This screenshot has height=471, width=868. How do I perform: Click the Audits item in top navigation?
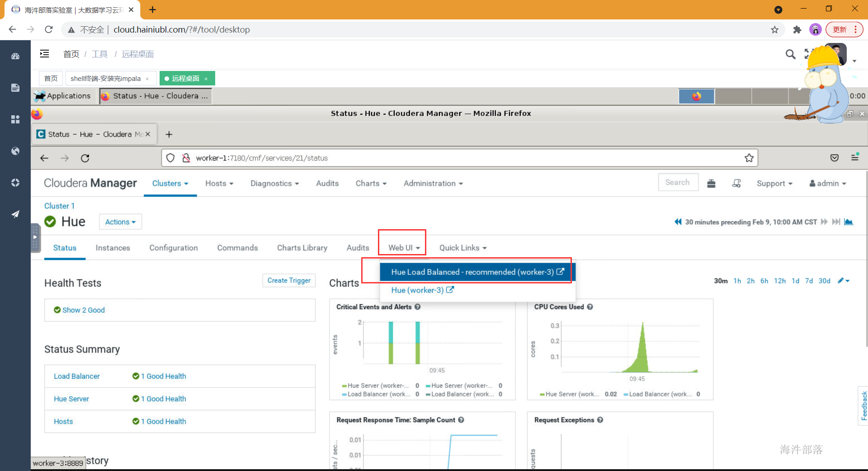327,184
